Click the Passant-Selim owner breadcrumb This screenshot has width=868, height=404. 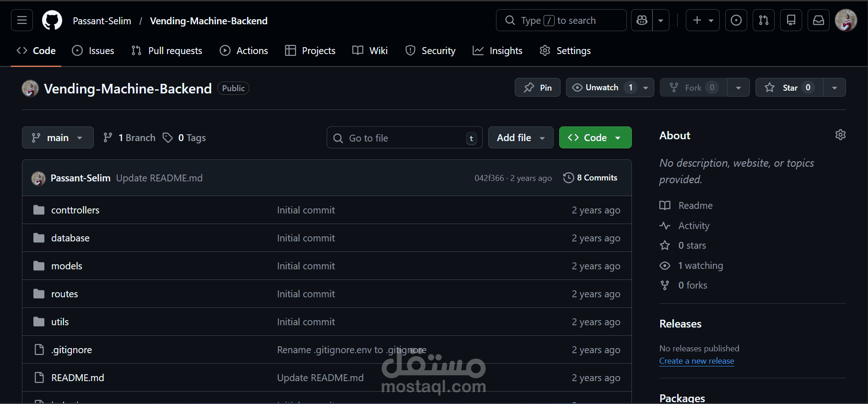point(102,21)
